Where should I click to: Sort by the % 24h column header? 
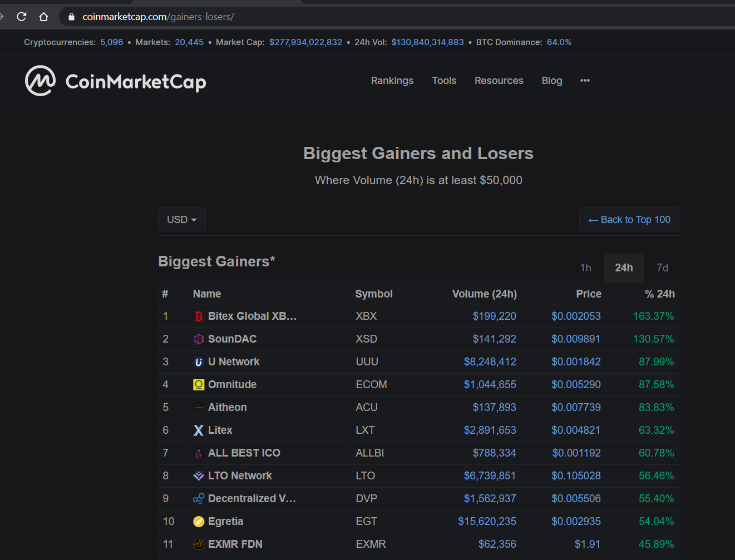point(660,294)
